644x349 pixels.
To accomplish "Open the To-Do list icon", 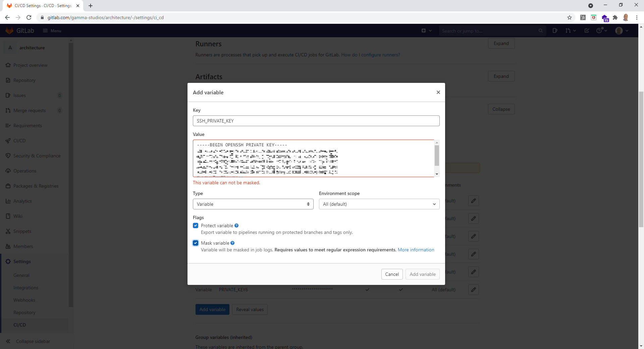I will [x=587, y=31].
